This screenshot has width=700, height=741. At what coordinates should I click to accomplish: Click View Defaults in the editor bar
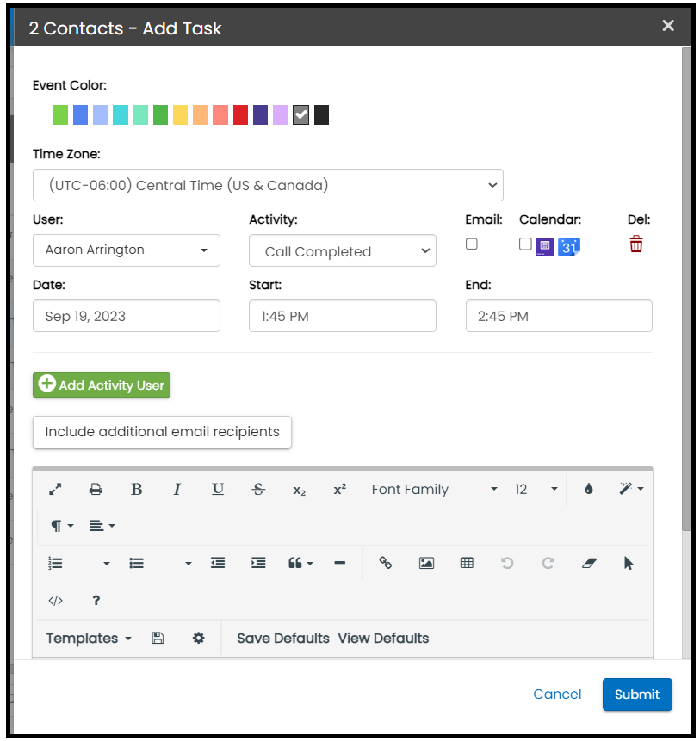[383, 639]
